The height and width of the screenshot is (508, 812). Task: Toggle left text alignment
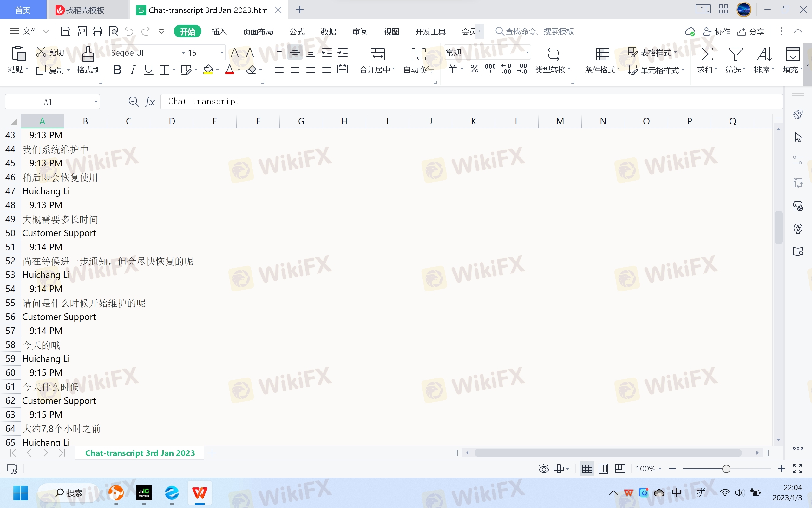[x=279, y=69]
